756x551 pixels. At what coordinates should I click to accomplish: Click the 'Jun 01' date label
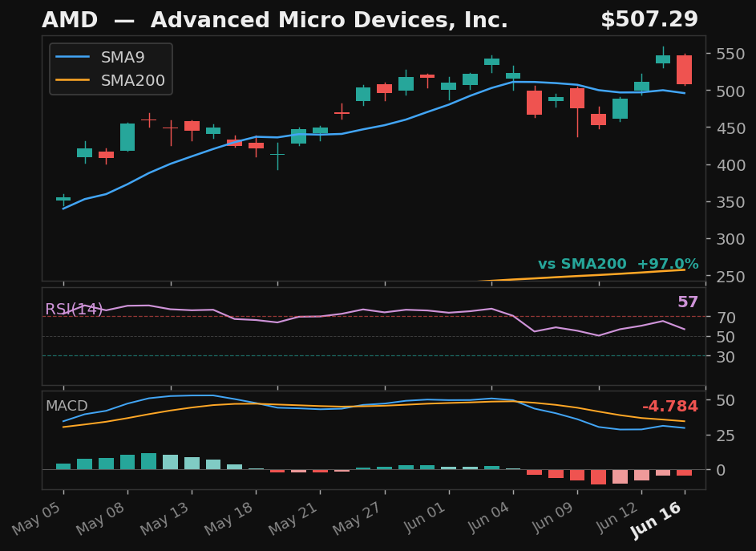tap(425, 517)
